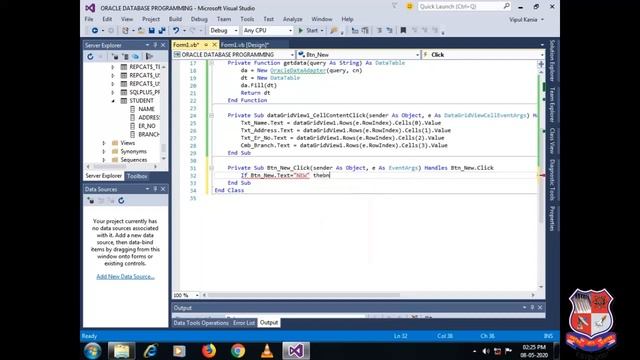
Task: Refresh the Server Explorer tree
Action: [x=90, y=57]
